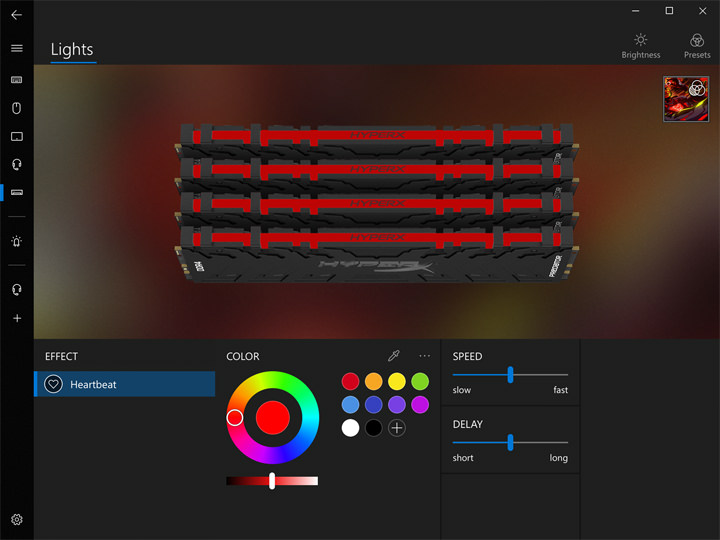Go back using the back arrow
The width and height of the screenshot is (720, 540).
point(16,15)
